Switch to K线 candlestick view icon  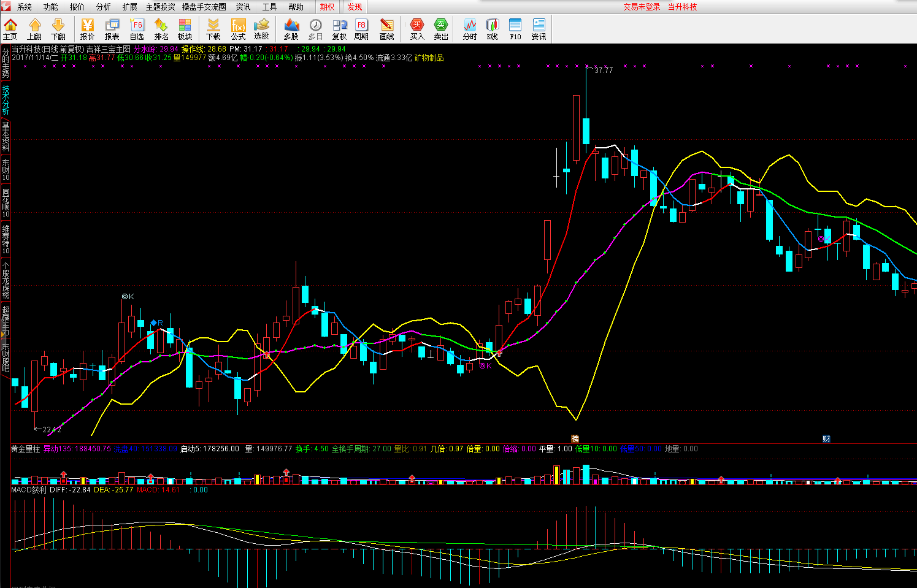coord(492,29)
